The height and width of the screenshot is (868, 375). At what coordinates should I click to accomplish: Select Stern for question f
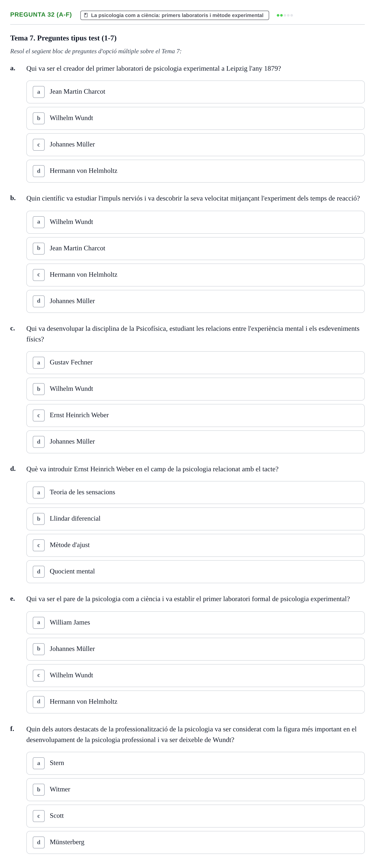(195, 763)
